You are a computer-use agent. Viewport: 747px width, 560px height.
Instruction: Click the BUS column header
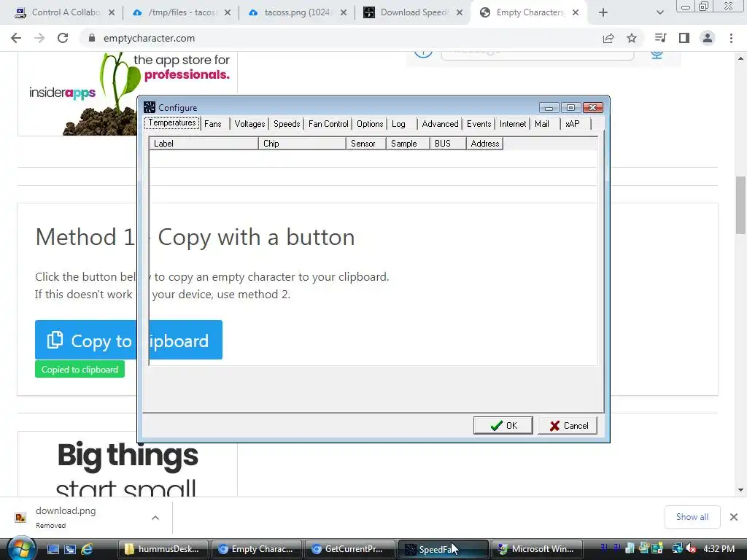click(x=448, y=144)
